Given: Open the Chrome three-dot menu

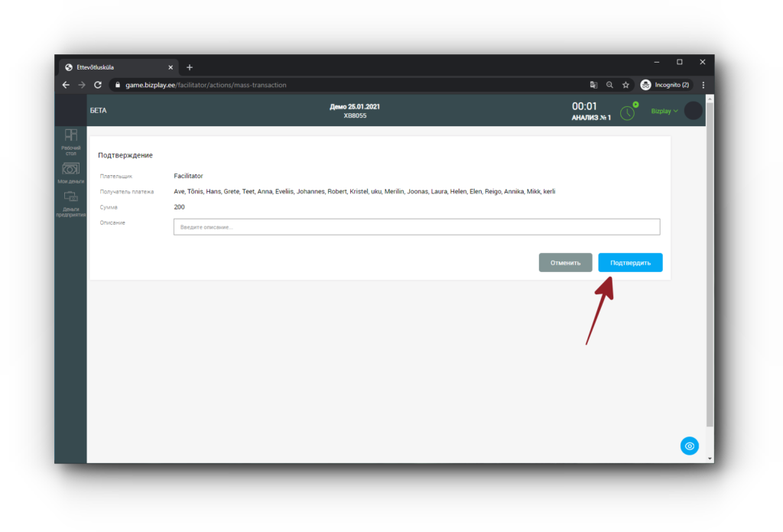Looking at the screenshot, I should (x=703, y=85).
